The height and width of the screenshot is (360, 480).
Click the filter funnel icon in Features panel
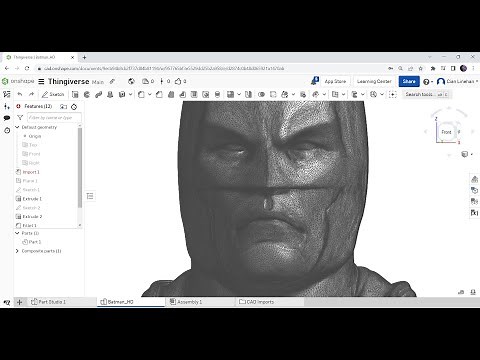pyautogui.click(x=20, y=118)
